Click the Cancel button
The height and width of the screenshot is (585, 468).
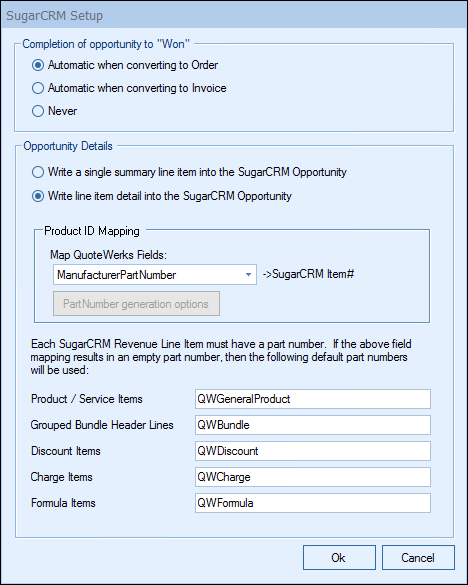[x=418, y=558]
